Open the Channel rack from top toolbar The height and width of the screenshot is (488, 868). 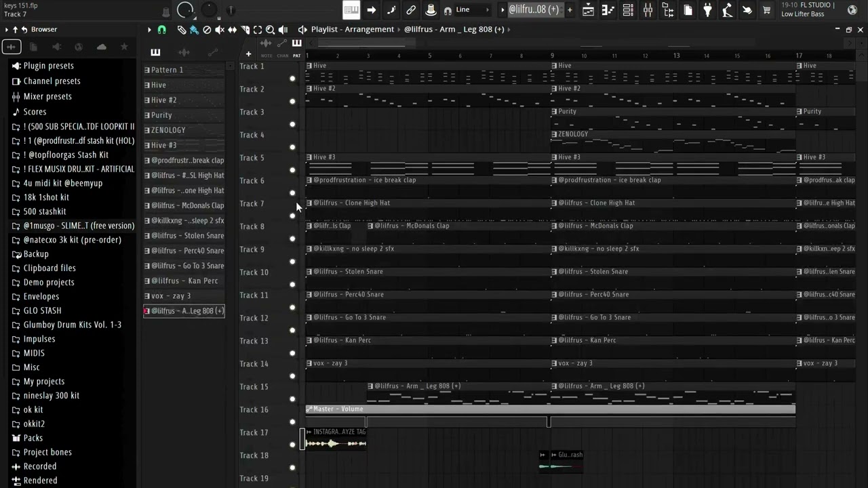pyautogui.click(x=628, y=10)
